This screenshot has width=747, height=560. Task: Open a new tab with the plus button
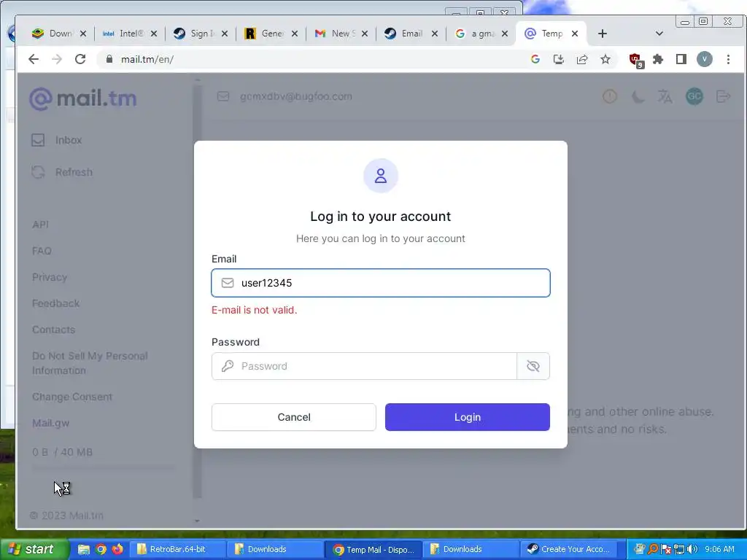(x=602, y=34)
